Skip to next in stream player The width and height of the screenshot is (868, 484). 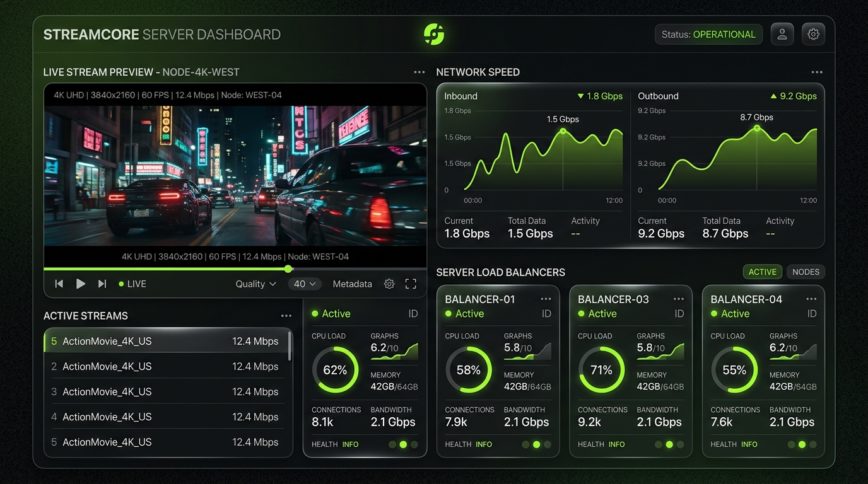102,284
